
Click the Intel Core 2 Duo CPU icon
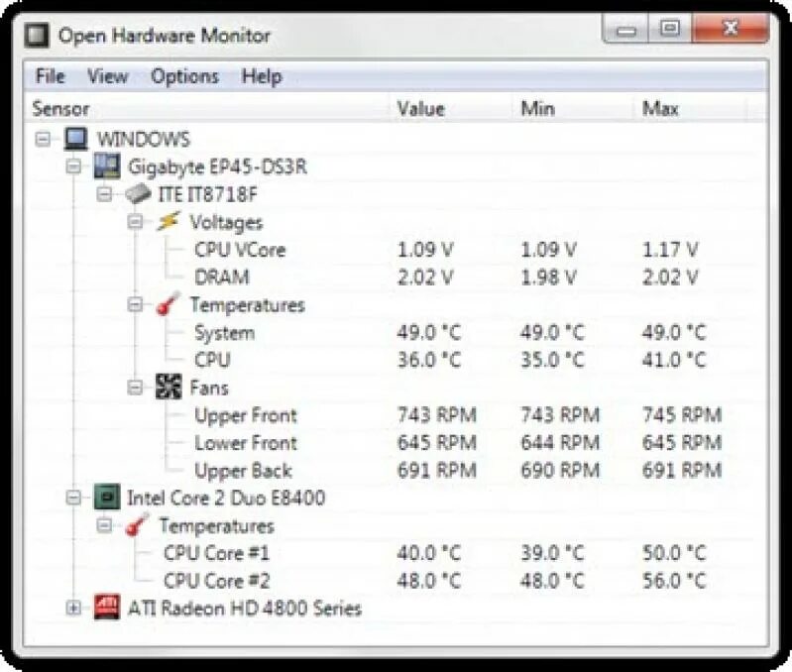tap(107, 497)
